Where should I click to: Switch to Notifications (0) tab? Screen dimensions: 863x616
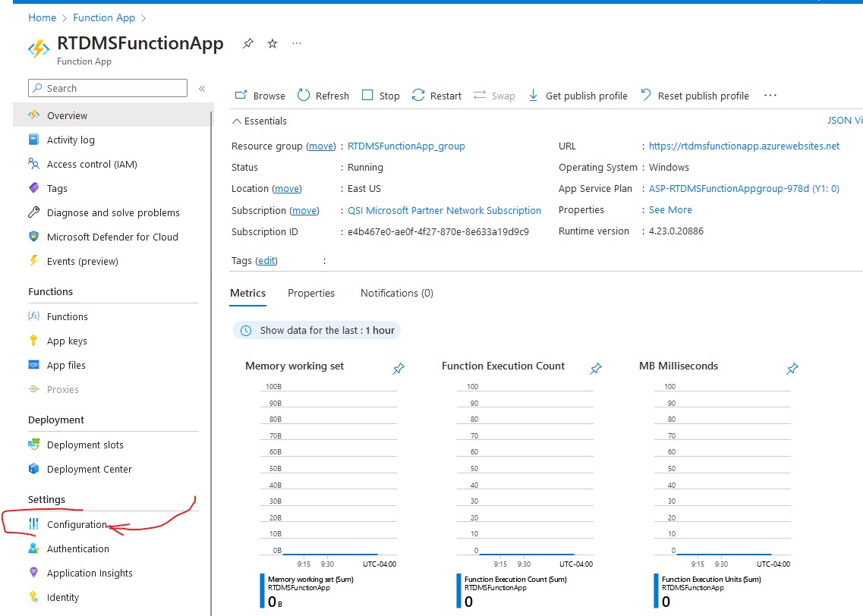click(397, 293)
